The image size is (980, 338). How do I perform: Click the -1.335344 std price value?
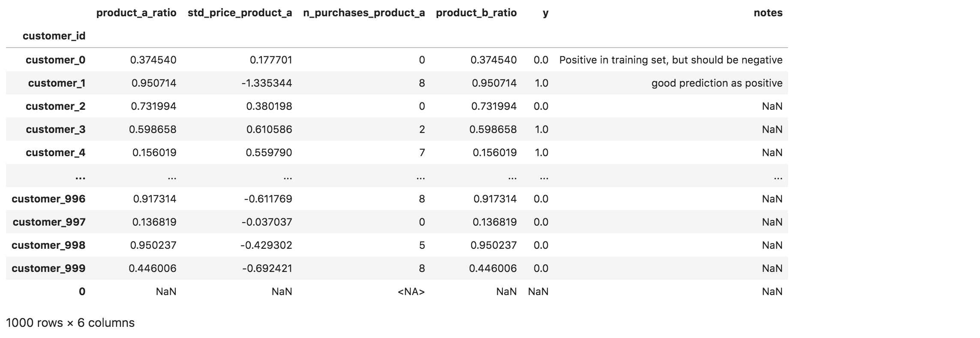tap(267, 83)
